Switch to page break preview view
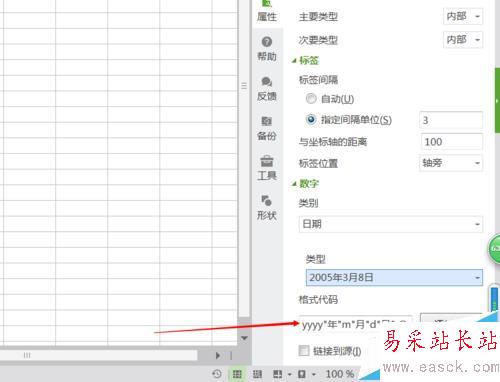 pos(257,374)
